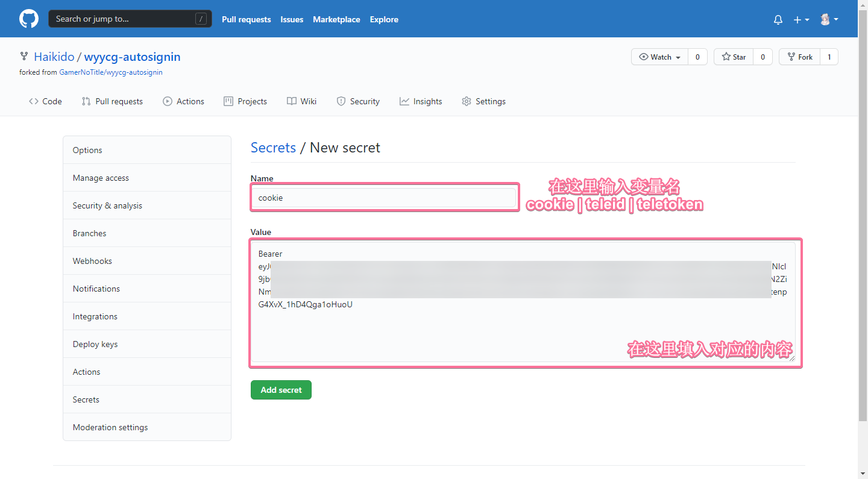868x479 pixels.
Task: Select the Settings gear icon tab
Action: 467,101
